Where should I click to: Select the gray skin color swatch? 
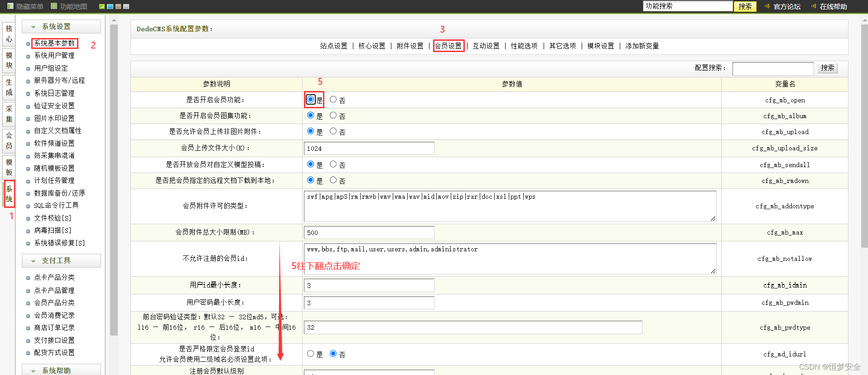click(126, 6)
